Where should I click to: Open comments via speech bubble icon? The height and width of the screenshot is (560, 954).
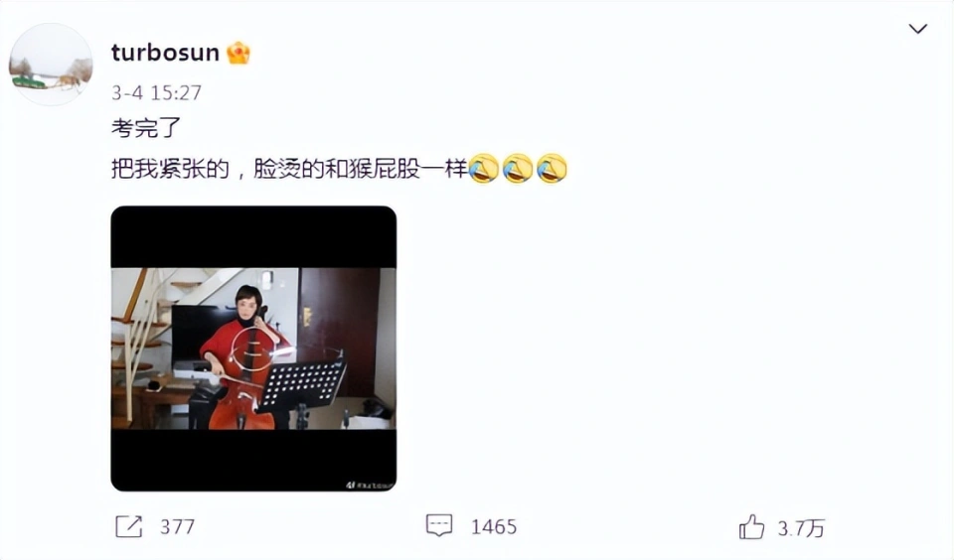point(439,525)
